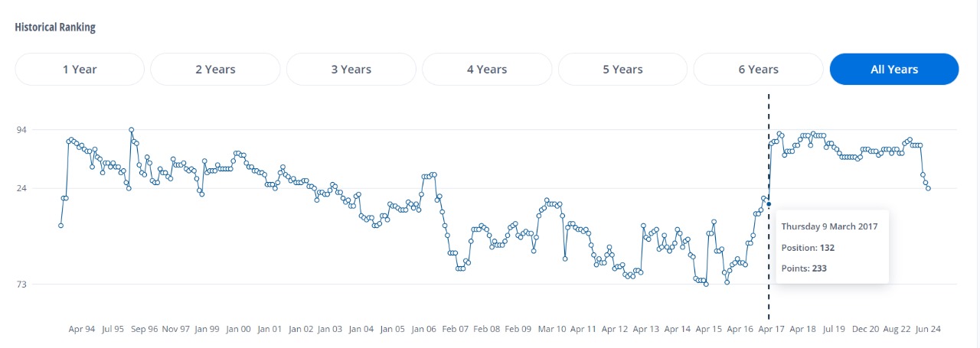980x348 pixels.
Task: Click the Apr 94 axis label
Action: point(82,329)
